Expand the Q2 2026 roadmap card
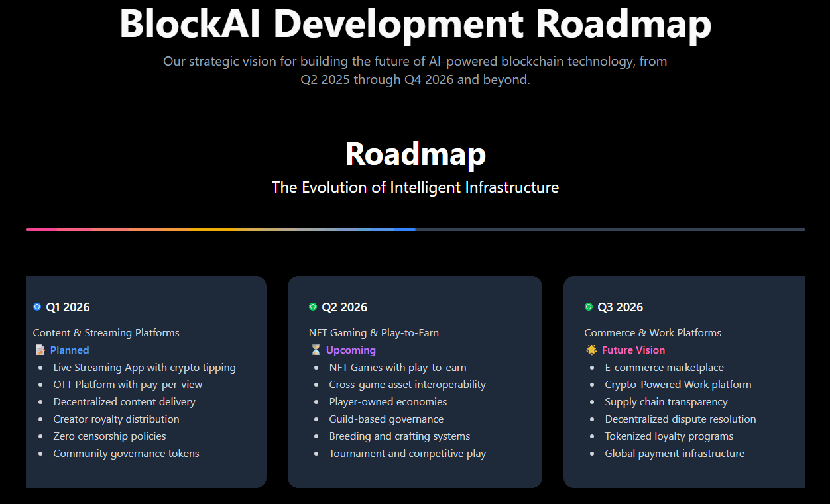This screenshot has height=504, width=830. 414,381
